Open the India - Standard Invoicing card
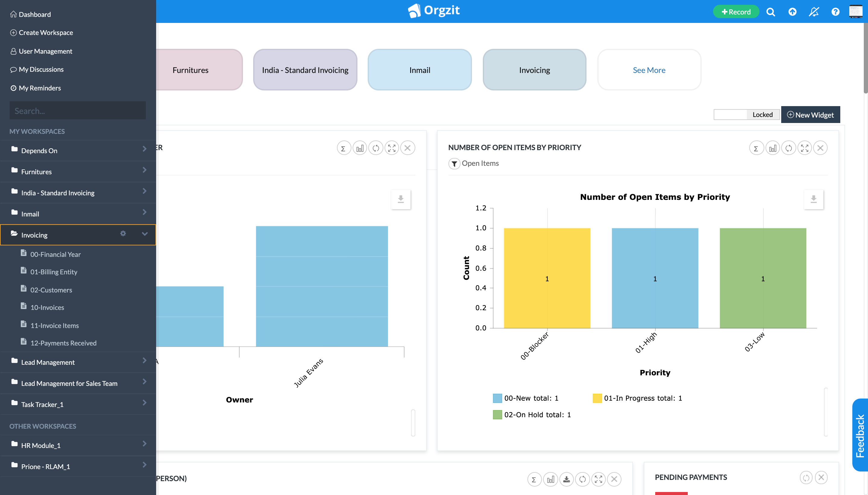The width and height of the screenshot is (868, 495). point(305,70)
